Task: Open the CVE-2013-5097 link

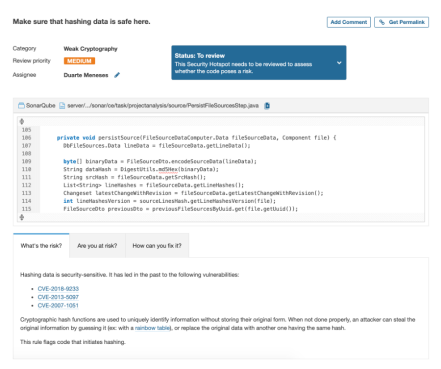Action: click(58, 297)
